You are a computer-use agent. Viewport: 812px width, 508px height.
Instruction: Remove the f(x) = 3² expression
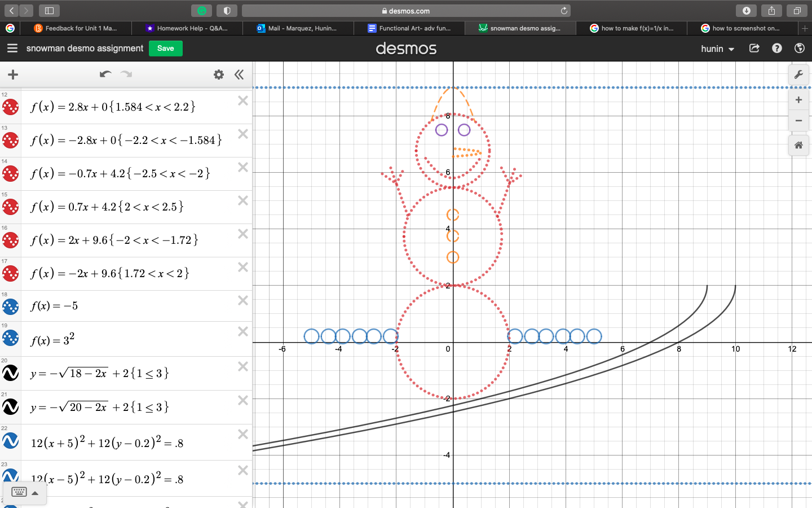[x=243, y=331]
